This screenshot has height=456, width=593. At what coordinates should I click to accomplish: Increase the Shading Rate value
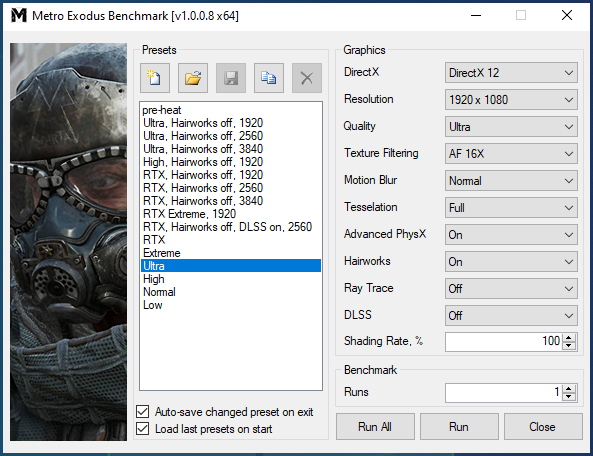pos(569,337)
